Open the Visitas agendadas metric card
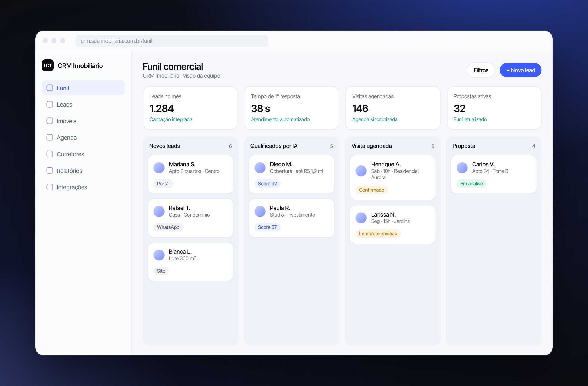The image size is (588, 386). coord(393,108)
